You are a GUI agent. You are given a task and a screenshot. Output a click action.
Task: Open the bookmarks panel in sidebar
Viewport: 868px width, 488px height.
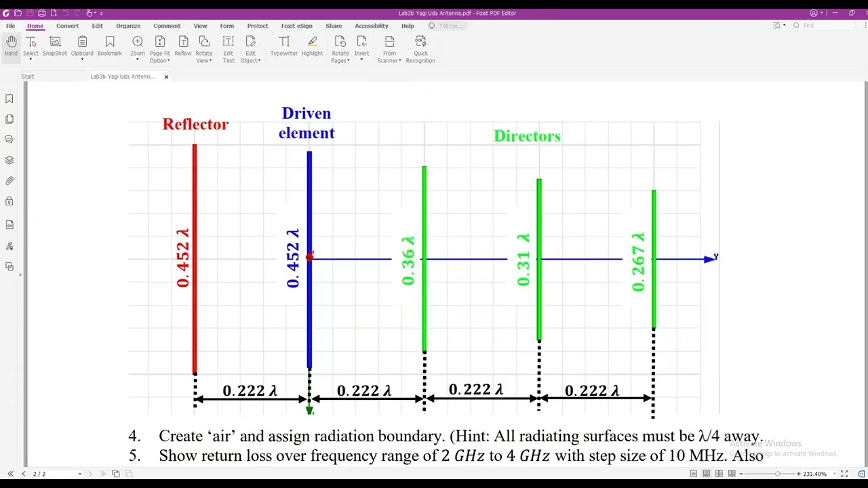point(9,99)
